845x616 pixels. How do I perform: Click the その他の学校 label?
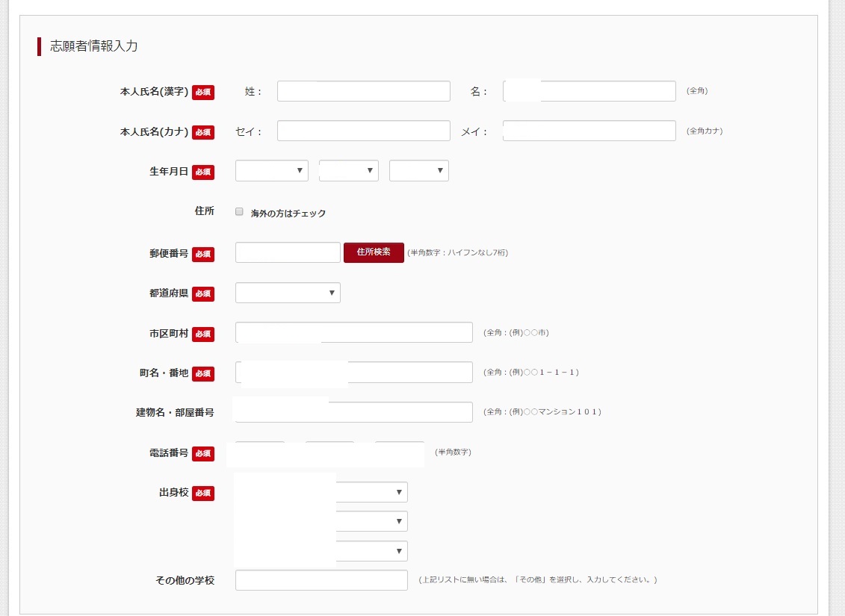[x=185, y=580]
